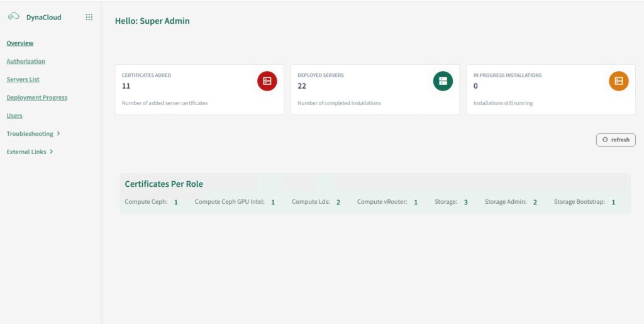Open the Authorization section
Image resolution: width=644 pixels, height=324 pixels.
[x=26, y=62]
